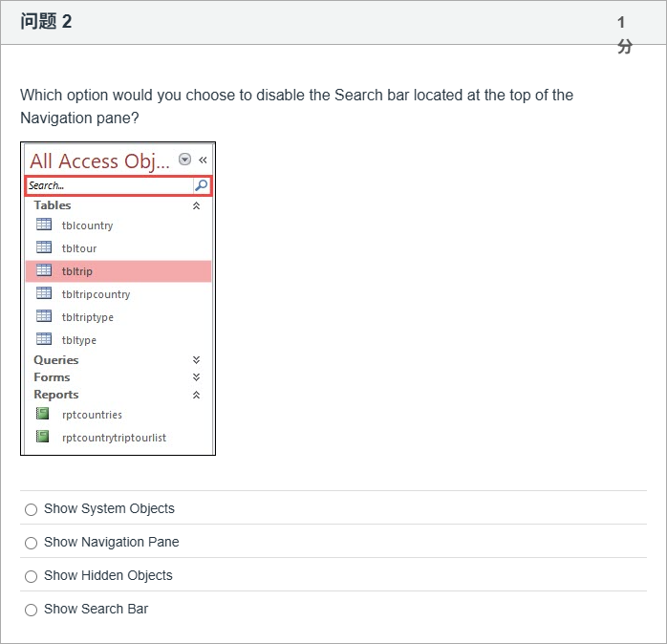667x644 pixels.
Task: Collapse the Reports group
Action: pyautogui.click(x=197, y=395)
